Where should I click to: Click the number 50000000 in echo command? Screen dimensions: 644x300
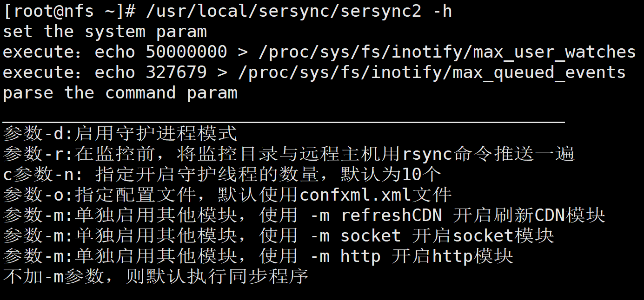(186, 52)
